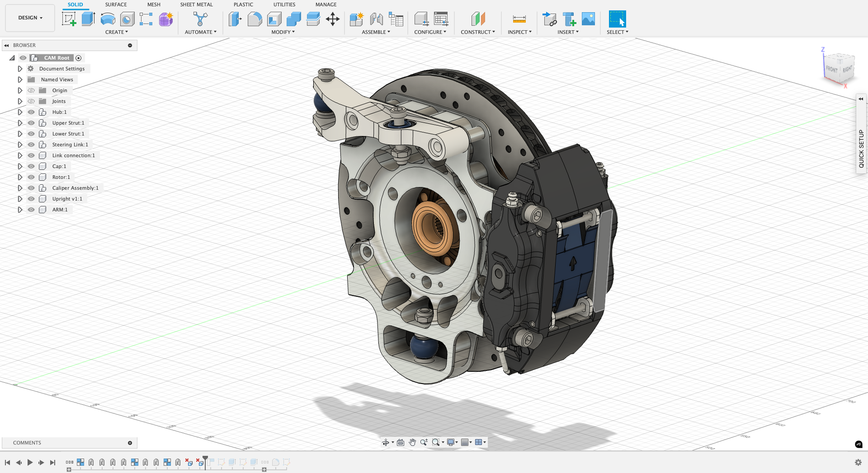Toggle visibility of Upper Strut:1
The width and height of the screenshot is (868, 473).
(31, 123)
